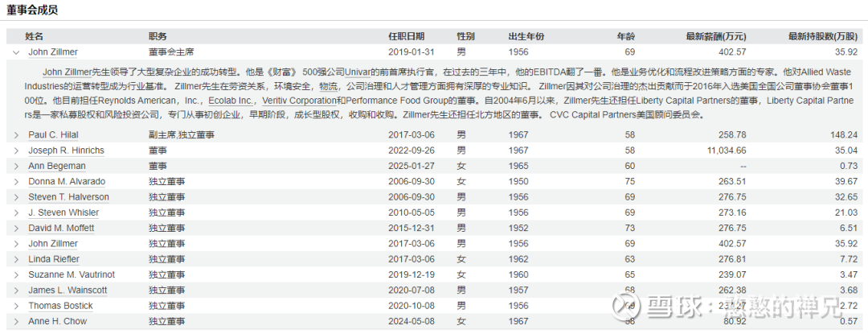Image resolution: width=868 pixels, height=334 pixels.
Task: Open Thomas Bostick name link
Action: click(x=60, y=305)
